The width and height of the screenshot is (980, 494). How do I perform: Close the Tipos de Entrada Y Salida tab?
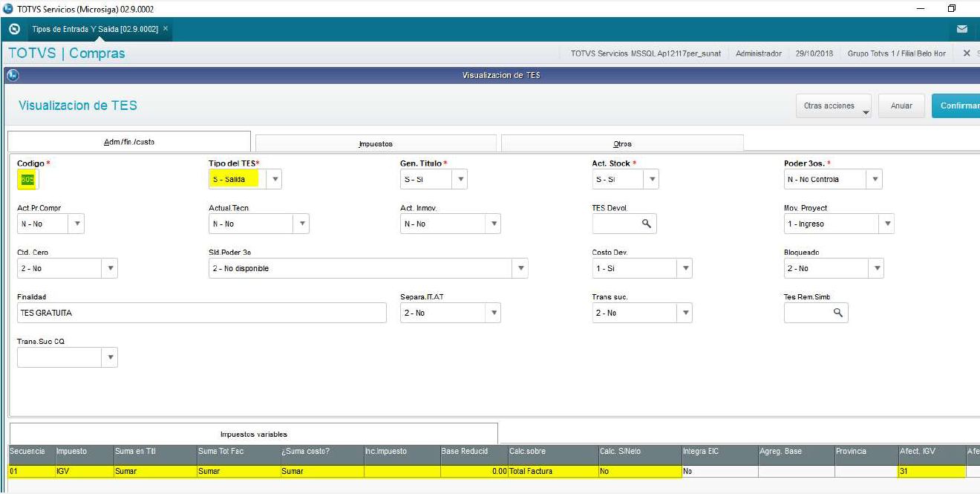coord(166,28)
